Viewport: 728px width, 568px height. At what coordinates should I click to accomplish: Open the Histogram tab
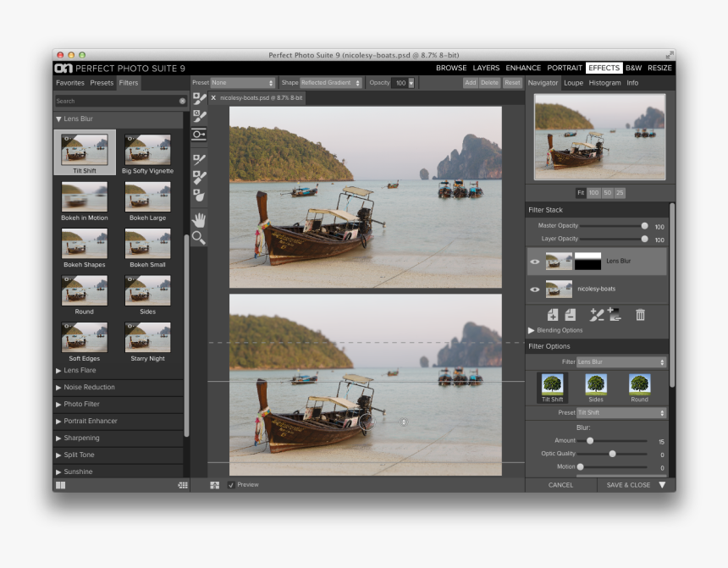(604, 83)
